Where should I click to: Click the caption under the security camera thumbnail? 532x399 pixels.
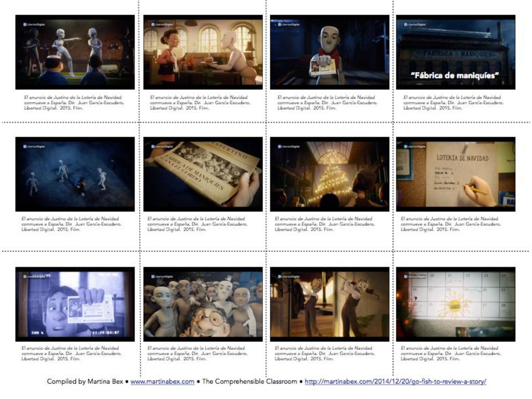pos(71,353)
